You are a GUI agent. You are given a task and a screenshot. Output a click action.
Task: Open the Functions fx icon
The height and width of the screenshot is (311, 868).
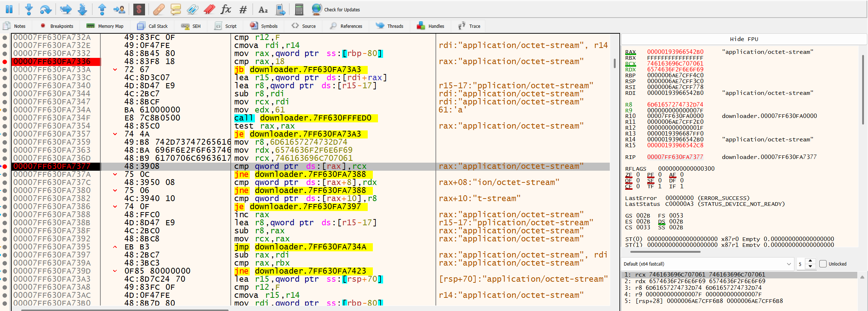tap(226, 10)
